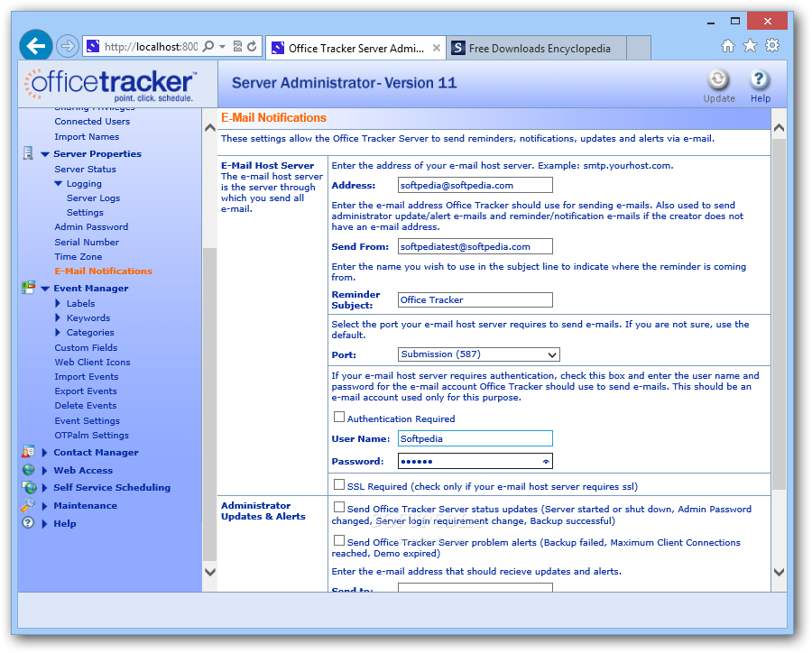Click the browser forward arrow
Screen dimensions: 812x653
(x=68, y=47)
